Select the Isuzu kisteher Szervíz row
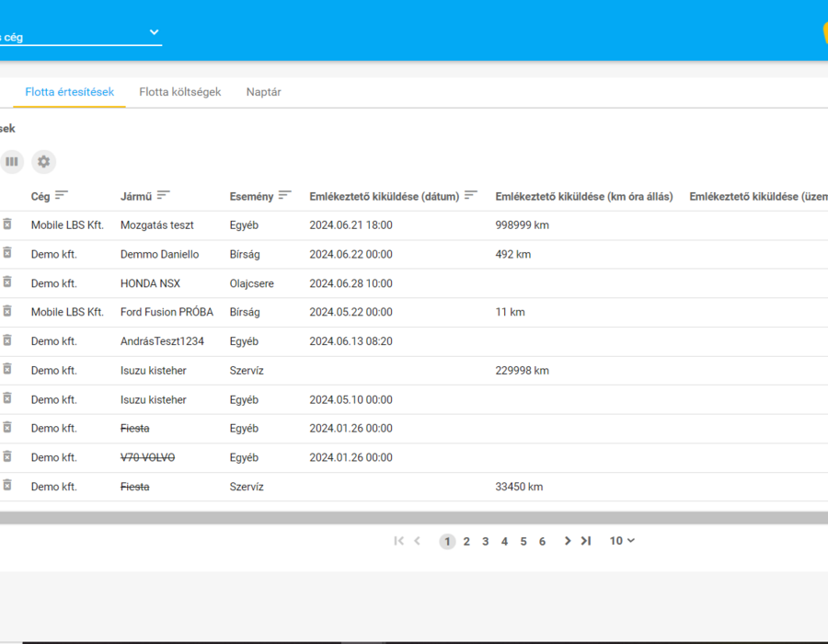The width and height of the screenshot is (828, 644). (x=414, y=371)
